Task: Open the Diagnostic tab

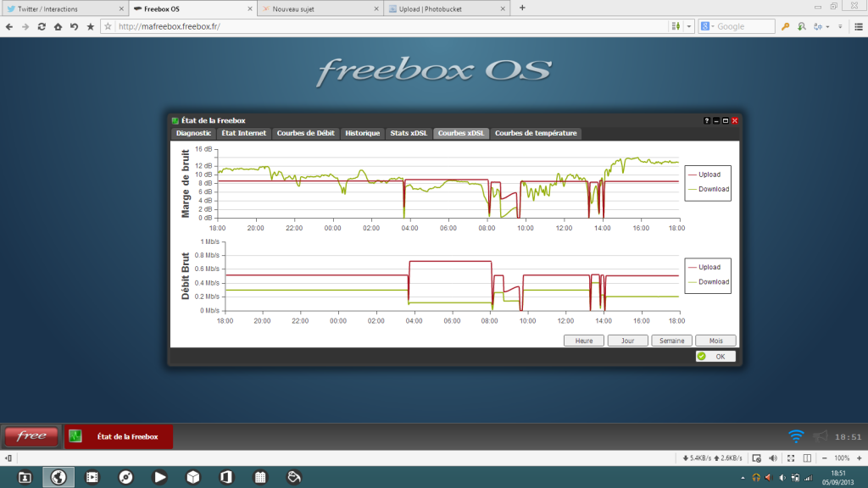Action: coord(193,133)
